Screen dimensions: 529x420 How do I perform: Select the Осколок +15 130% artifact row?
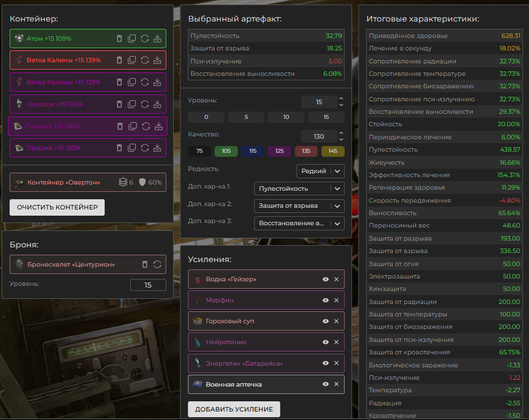88,104
